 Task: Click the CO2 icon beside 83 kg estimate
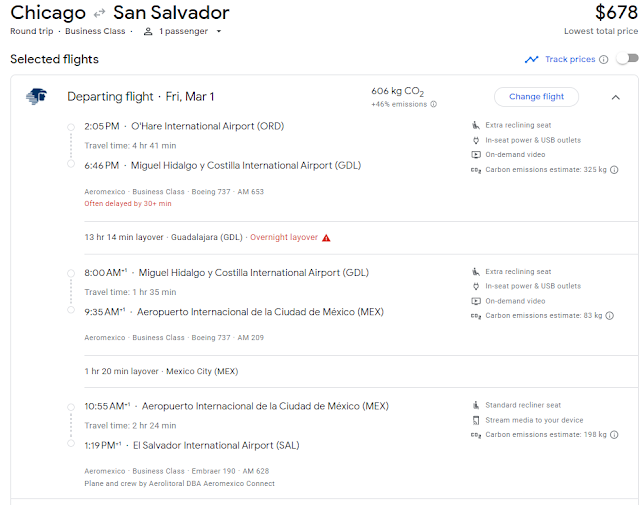[476, 316]
